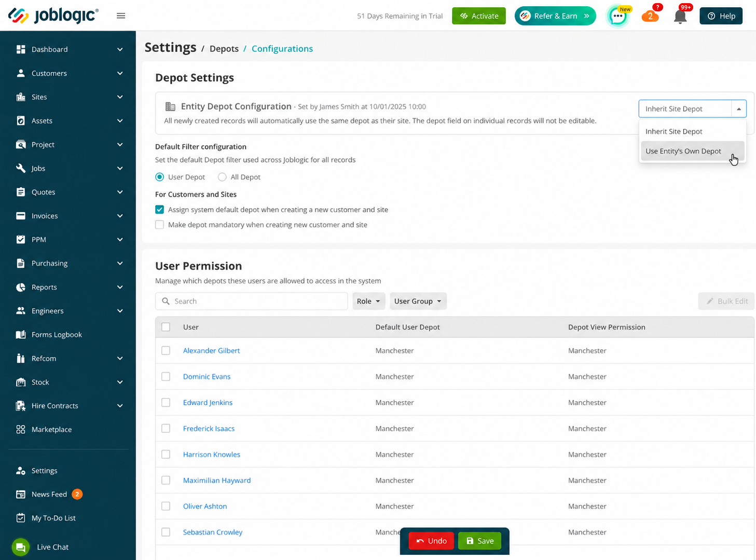Open Oliver Ashton user link
756x560 pixels.
(x=205, y=507)
